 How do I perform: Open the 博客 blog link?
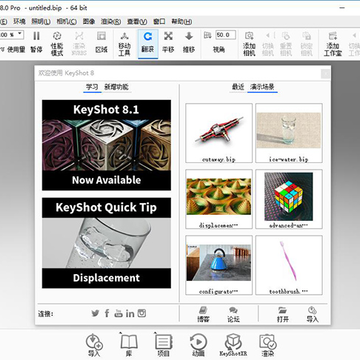(203, 314)
